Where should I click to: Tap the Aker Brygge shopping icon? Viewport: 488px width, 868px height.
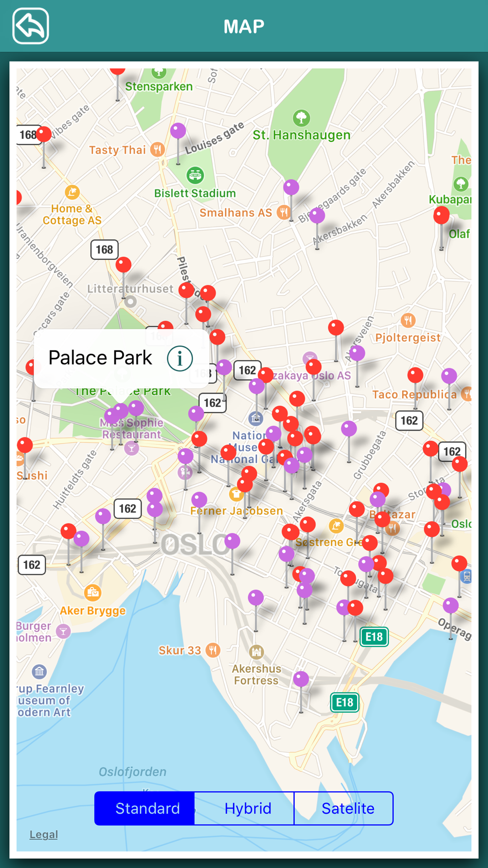coord(93,593)
